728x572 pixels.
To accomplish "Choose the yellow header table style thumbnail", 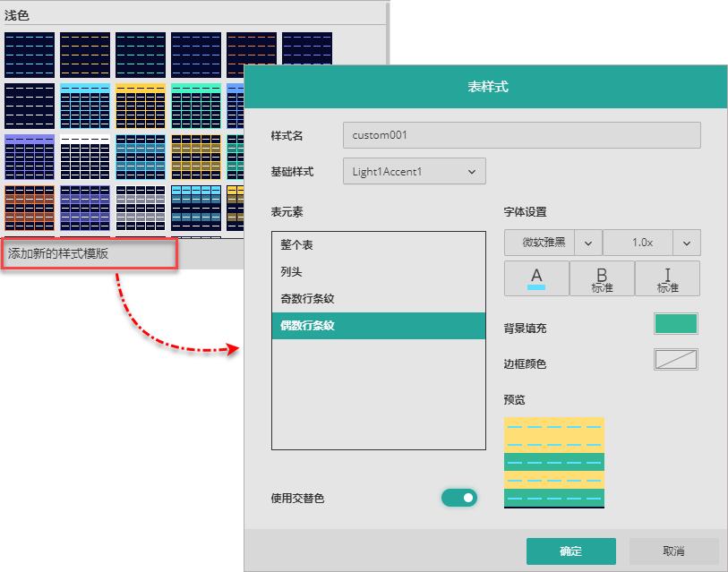I will (x=141, y=106).
